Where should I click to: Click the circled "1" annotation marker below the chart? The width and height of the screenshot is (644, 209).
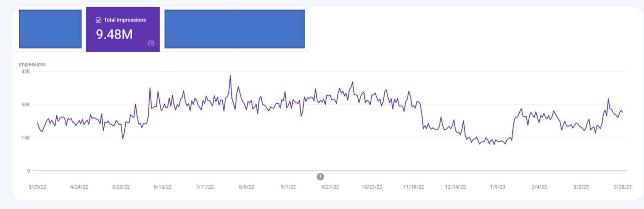pos(320,176)
